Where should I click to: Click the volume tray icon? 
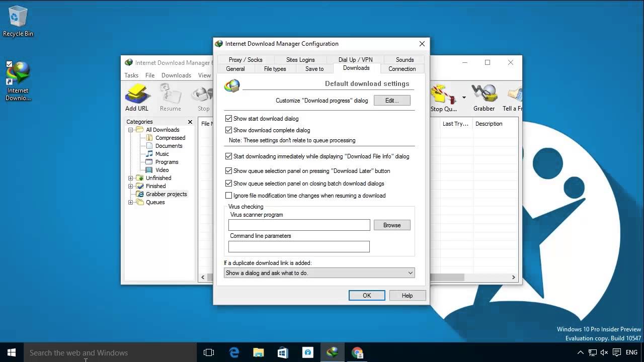604,352
